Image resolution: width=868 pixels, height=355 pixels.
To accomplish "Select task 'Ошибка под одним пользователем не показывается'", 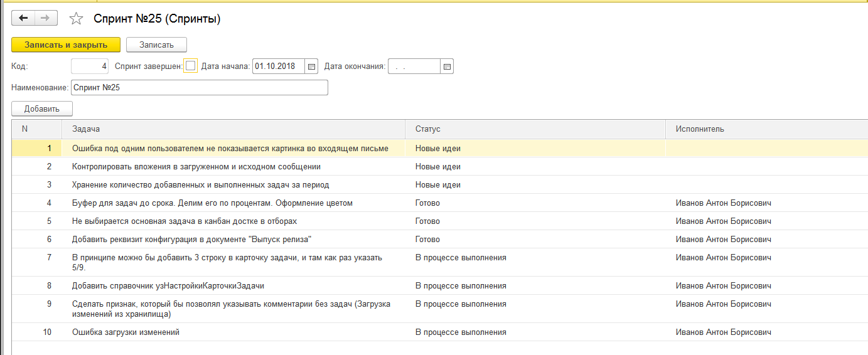I will point(230,149).
